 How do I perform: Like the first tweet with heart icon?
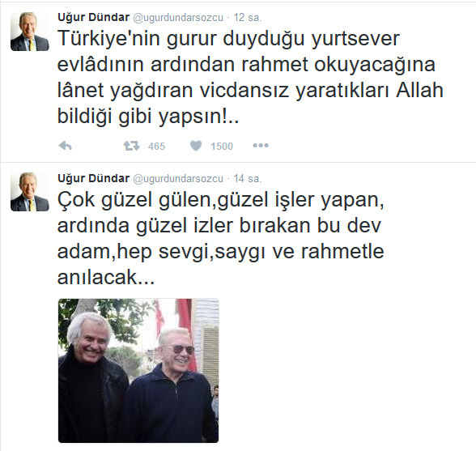tap(196, 146)
